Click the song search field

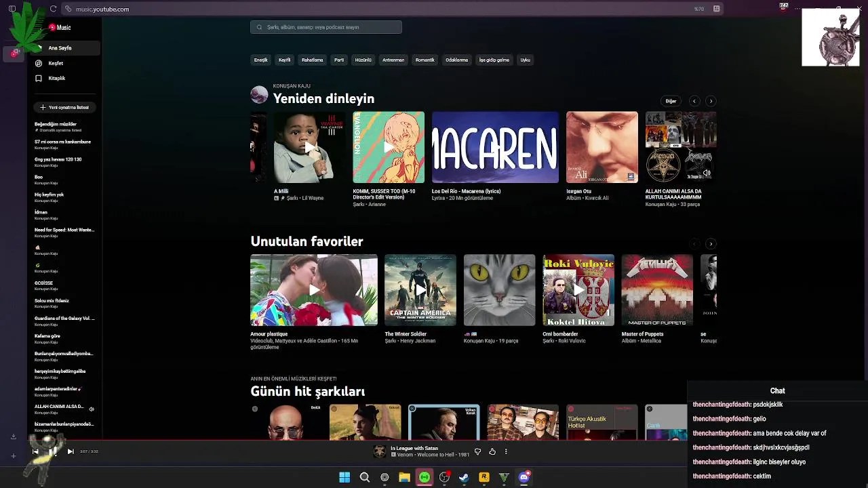pyautogui.click(x=326, y=27)
